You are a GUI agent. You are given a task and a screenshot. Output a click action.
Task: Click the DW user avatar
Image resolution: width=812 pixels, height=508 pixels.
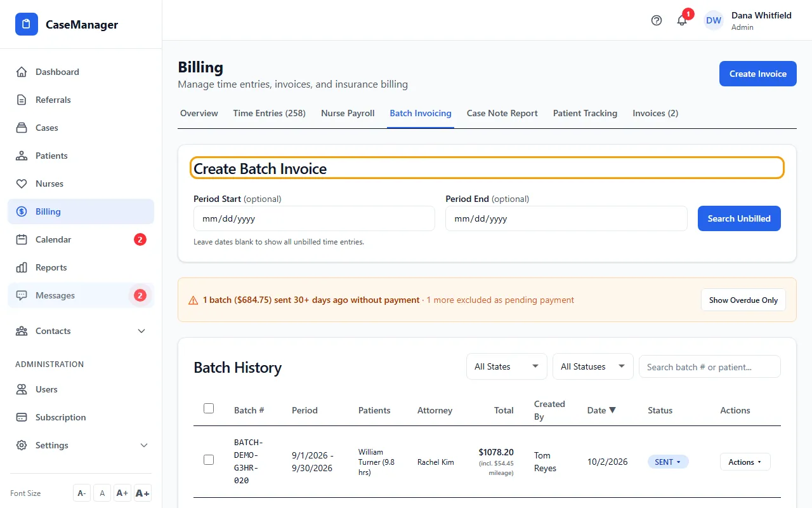714,20
